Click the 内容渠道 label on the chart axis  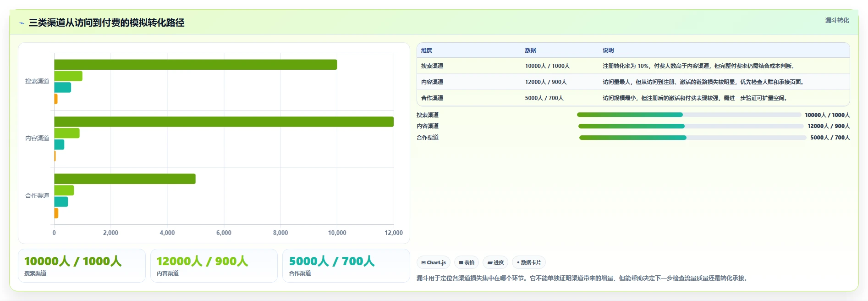tap(37, 138)
